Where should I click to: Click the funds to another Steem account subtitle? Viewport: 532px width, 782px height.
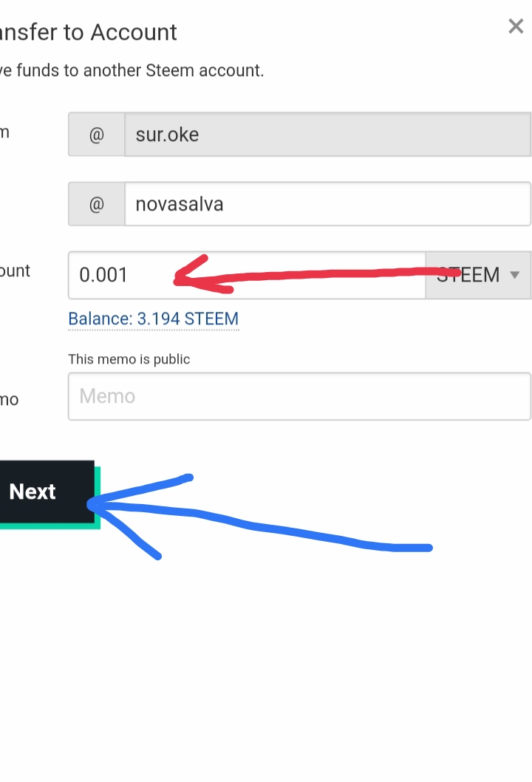tap(132, 70)
